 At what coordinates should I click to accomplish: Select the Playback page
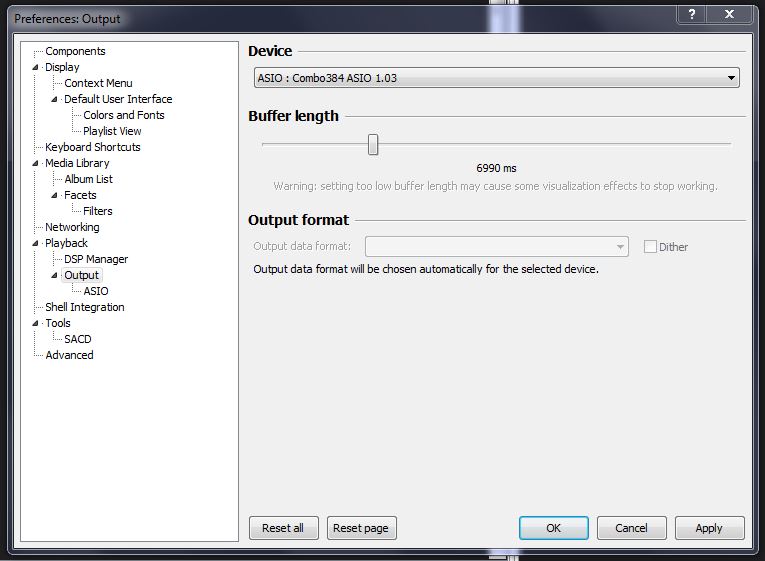point(66,243)
